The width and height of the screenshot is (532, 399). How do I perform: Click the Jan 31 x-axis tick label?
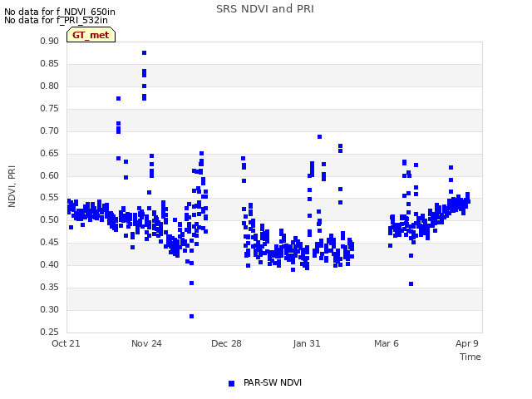(307, 343)
